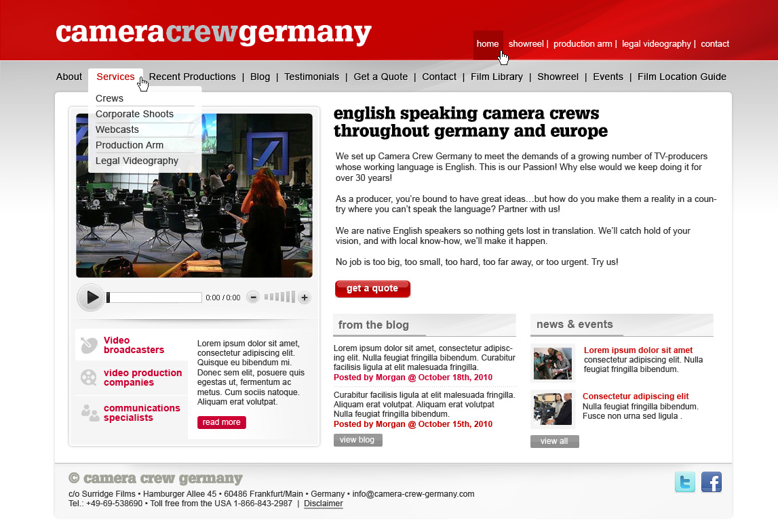The width and height of the screenshot is (778, 532).
Task: Click the news & events heading
Action: pos(575,324)
